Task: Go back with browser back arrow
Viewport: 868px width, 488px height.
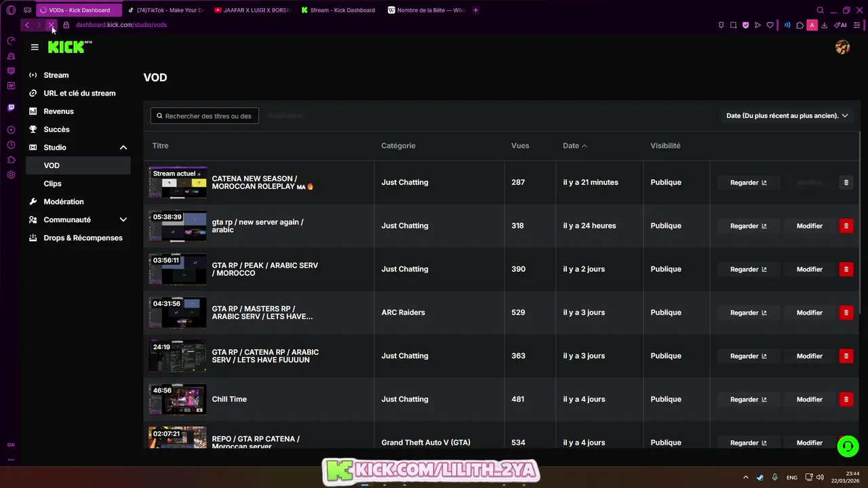Action: point(26,25)
